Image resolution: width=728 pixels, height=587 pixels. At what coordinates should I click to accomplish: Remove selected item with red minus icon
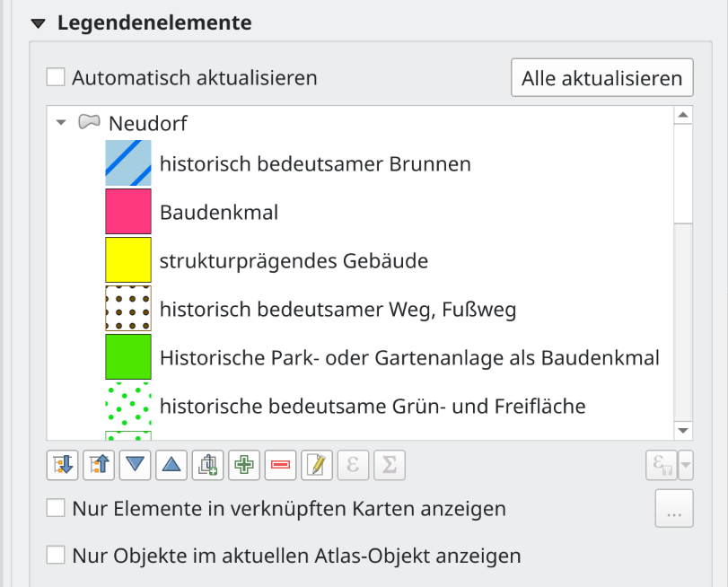coord(280,465)
